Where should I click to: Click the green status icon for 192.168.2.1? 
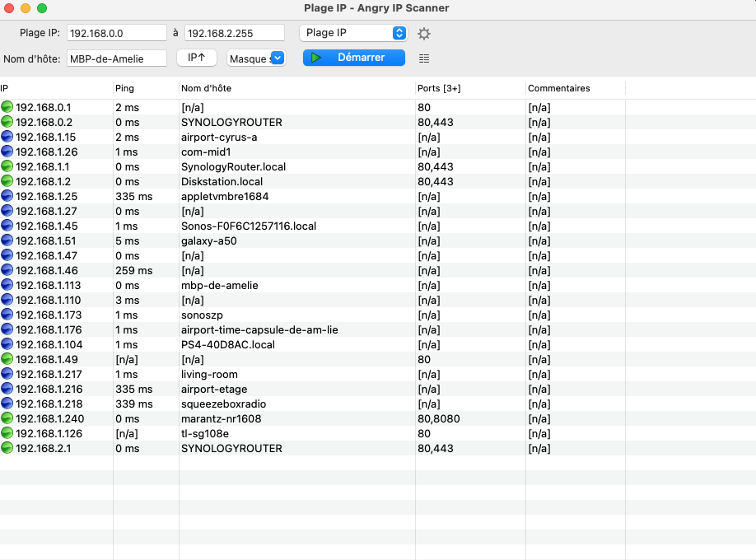[7, 448]
